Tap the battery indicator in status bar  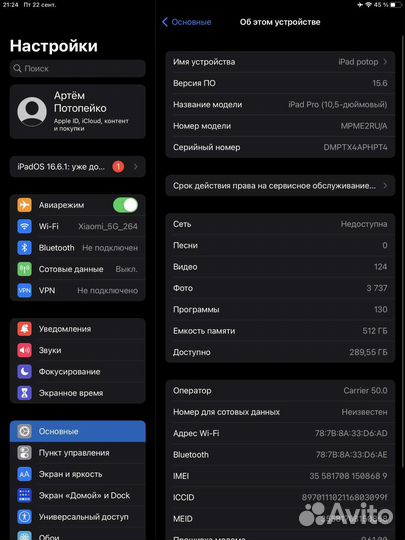396,5
